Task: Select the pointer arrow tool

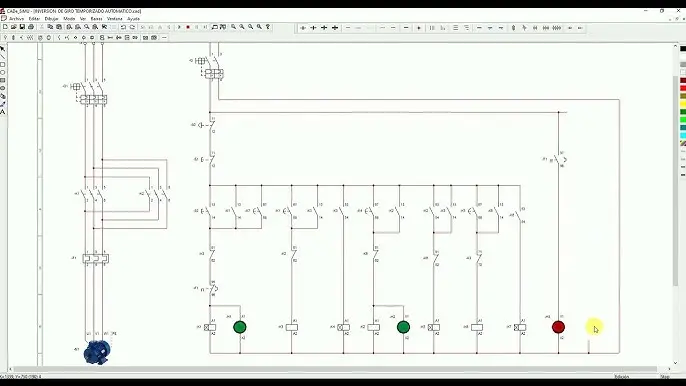Action: [x=3, y=49]
